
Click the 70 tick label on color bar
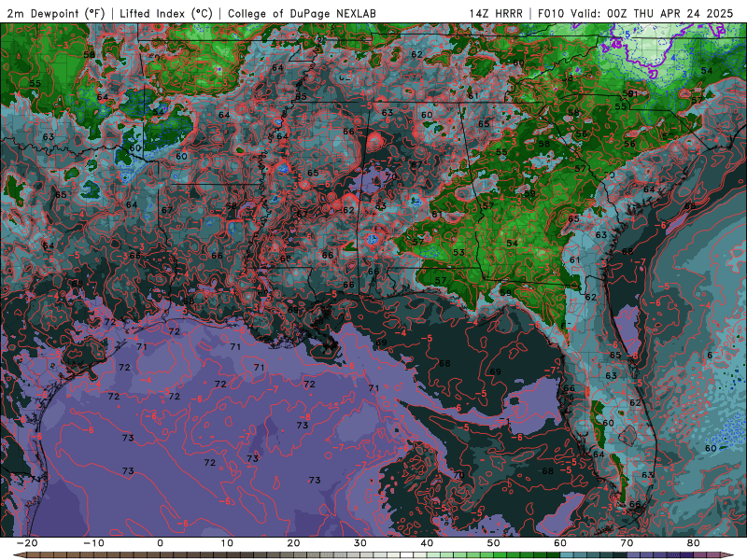(x=627, y=543)
